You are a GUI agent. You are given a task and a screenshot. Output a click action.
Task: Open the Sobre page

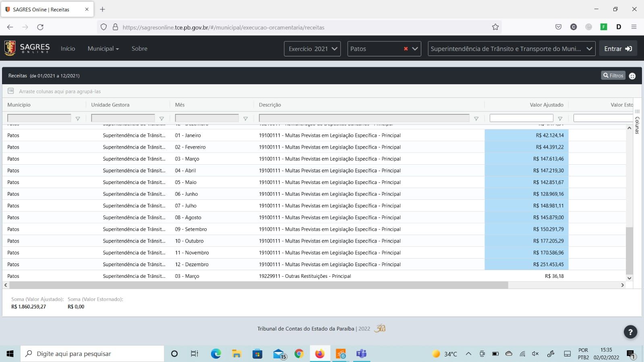coord(139,48)
